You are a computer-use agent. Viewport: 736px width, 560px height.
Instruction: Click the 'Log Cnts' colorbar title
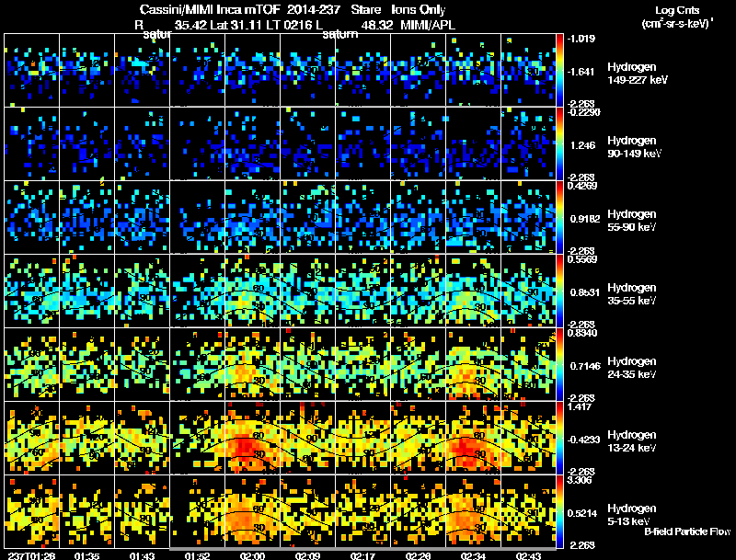click(677, 10)
